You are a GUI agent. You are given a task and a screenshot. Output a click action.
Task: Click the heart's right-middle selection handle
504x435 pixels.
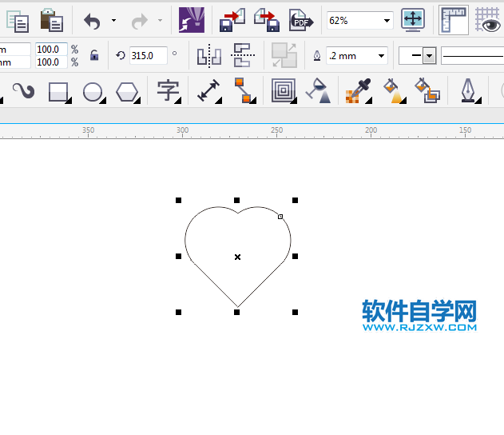click(295, 257)
